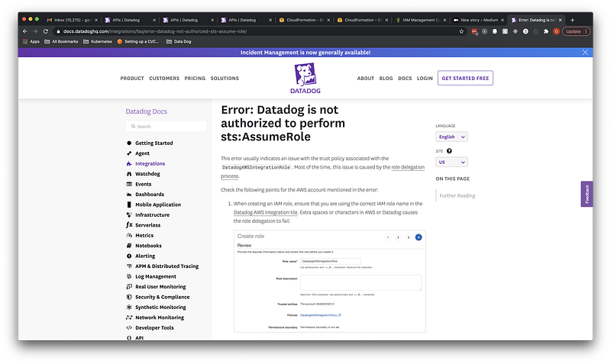The width and height of the screenshot is (611, 364).
Task: Click the Dashboards chart icon
Action: (x=129, y=195)
